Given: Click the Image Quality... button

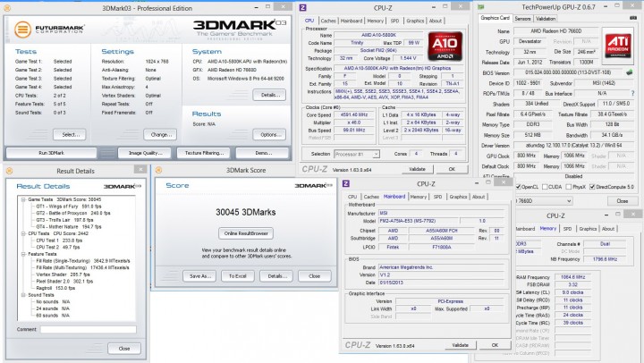Looking at the screenshot, I should [146, 153].
